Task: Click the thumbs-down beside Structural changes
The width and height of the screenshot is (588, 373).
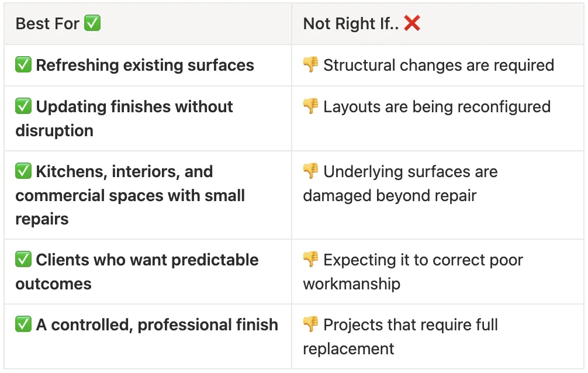Action: tap(310, 65)
